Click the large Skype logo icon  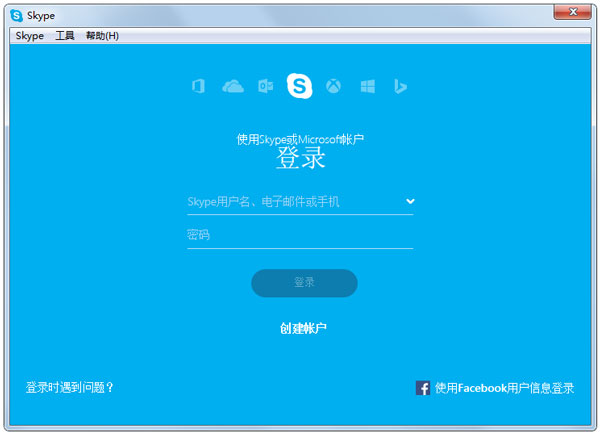(x=300, y=86)
